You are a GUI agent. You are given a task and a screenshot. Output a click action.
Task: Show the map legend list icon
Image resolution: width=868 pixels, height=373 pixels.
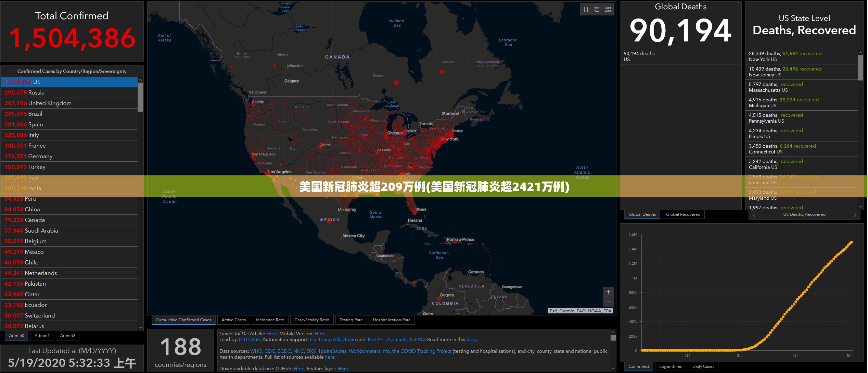[x=597, y=10]
